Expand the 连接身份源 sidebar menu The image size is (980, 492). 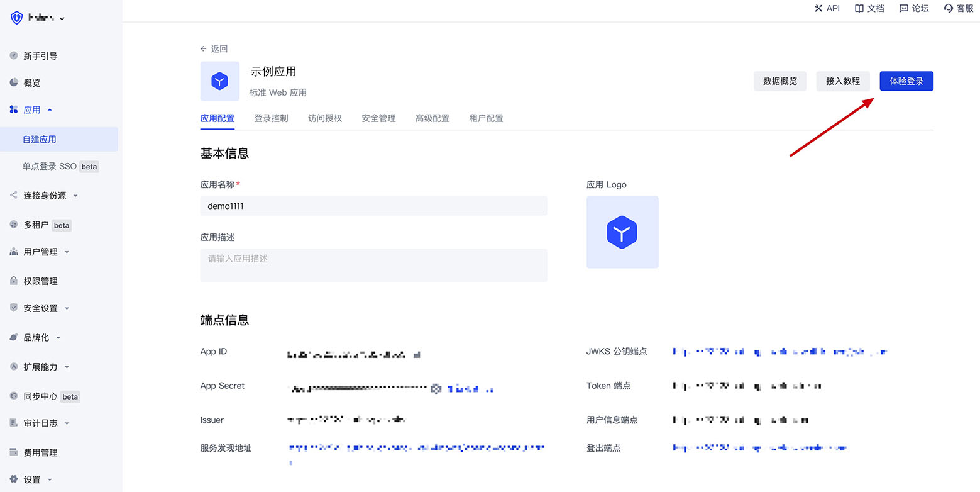click(75, 196)
